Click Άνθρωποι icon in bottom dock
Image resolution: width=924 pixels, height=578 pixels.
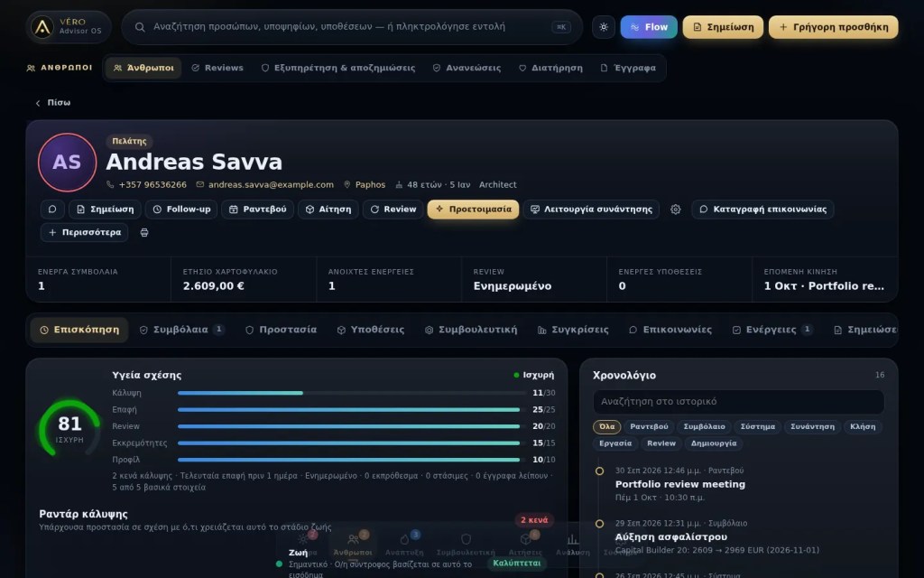click(353, 543)
